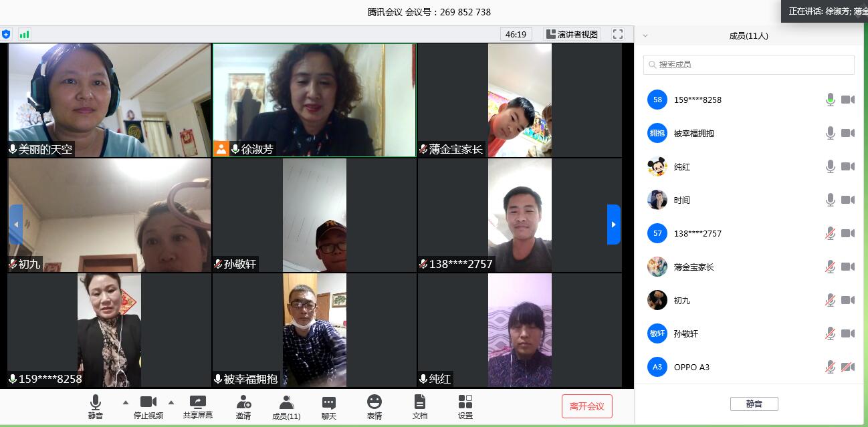Unmute microphone for member 孙敬轩 in list

coord(831,333)
